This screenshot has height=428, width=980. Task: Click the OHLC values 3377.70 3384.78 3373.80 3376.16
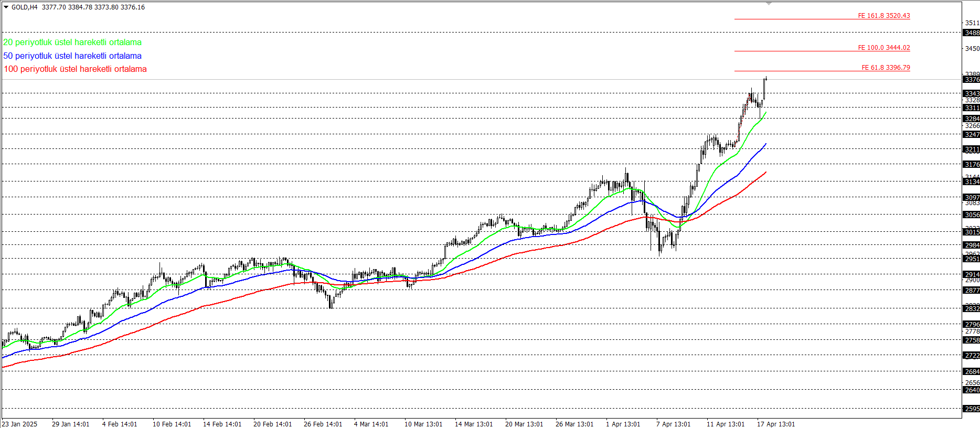93,7
